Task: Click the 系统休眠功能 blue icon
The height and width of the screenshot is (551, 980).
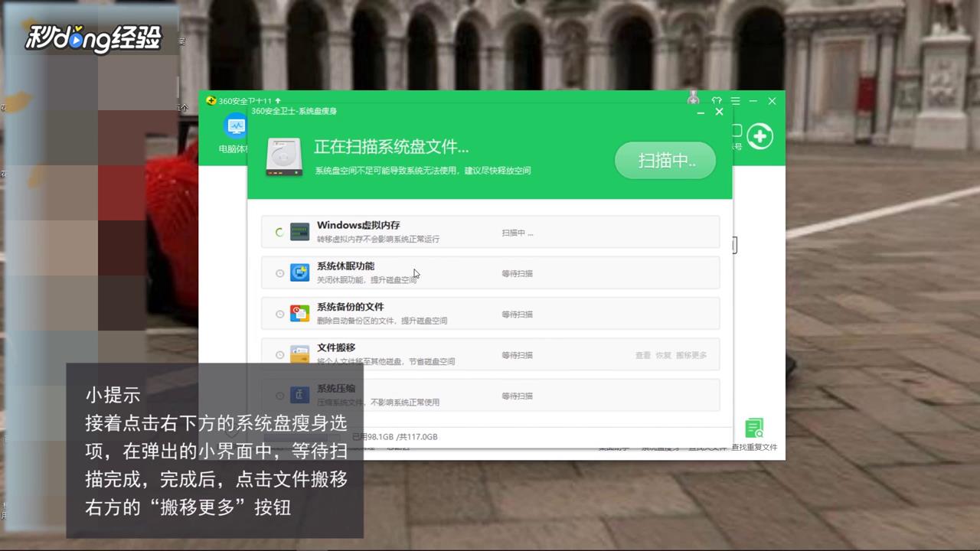Action: pyautogui.click(x=299, y=272)
